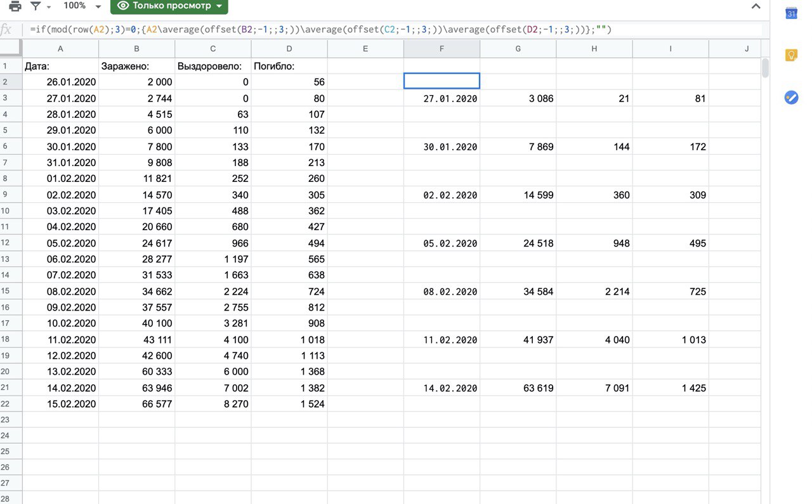This screenshot has height=504, width=812.
Task: Click cell F3 with 27.01.2020
Action: (442, 98)
